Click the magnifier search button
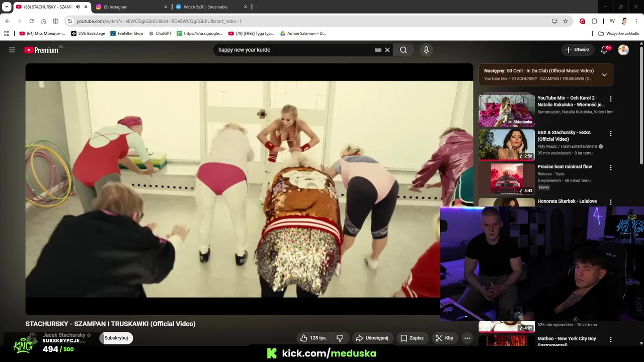This screenshot has width=644, height=362. pyautogui.click(x=404, y=50)
